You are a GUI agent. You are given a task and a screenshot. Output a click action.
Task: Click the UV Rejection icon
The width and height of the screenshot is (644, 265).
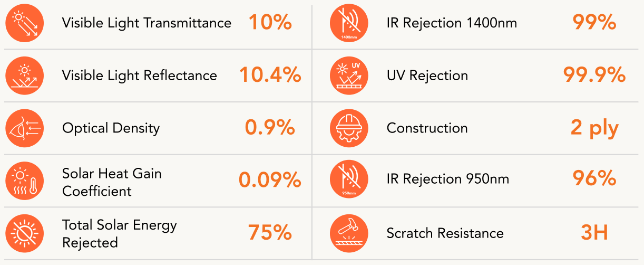point(349,75)
